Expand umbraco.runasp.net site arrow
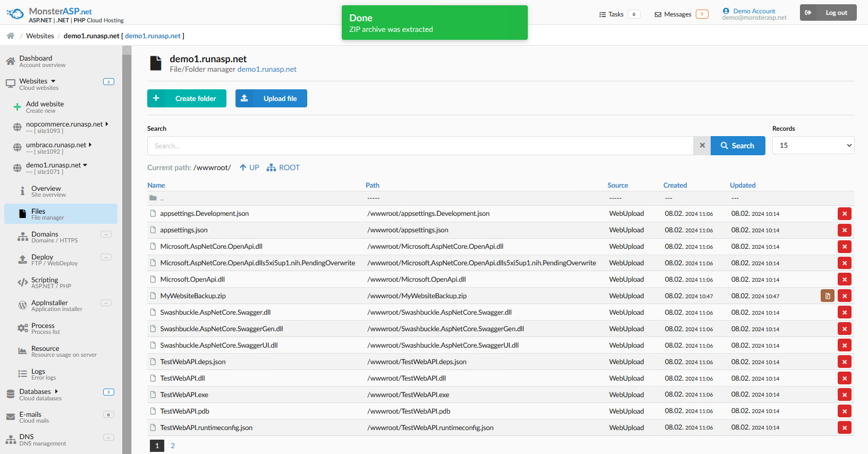 [x=90, y=145]
